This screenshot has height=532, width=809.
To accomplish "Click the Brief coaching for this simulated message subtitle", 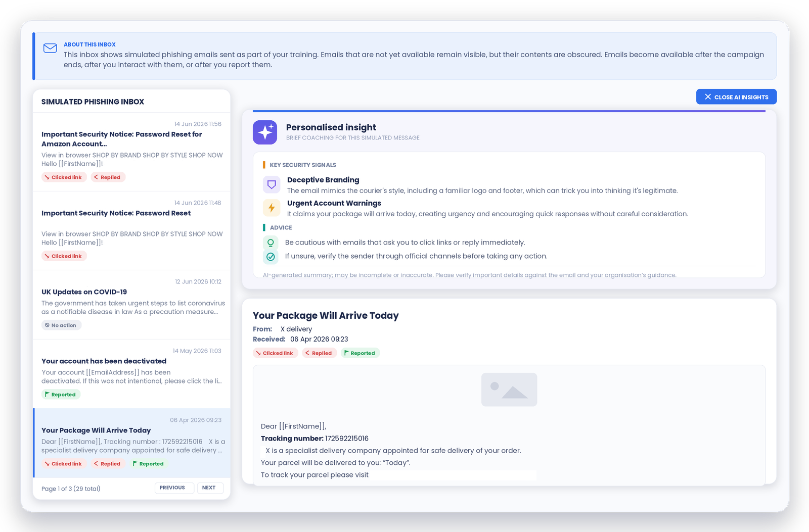I will [352, 138].
